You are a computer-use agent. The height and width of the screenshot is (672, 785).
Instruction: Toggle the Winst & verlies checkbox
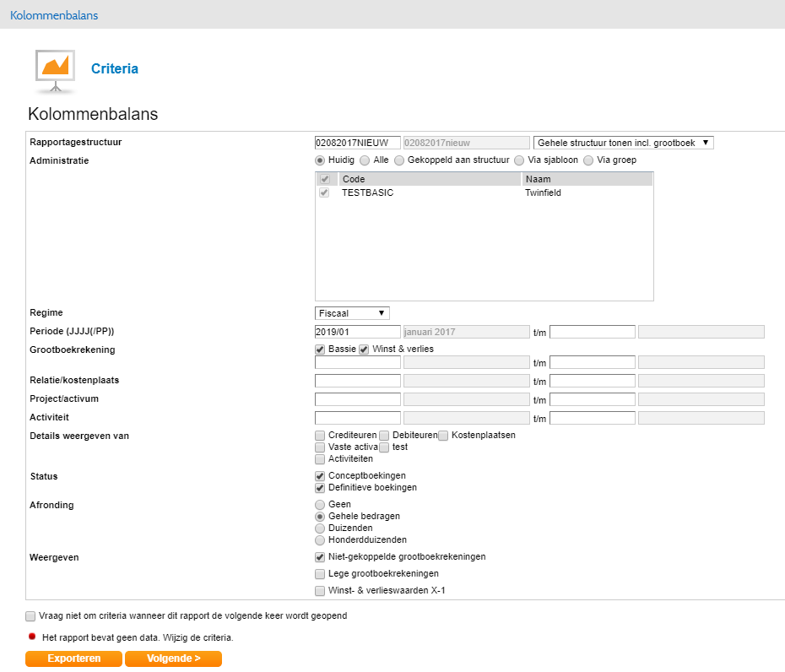click(365, 349)
